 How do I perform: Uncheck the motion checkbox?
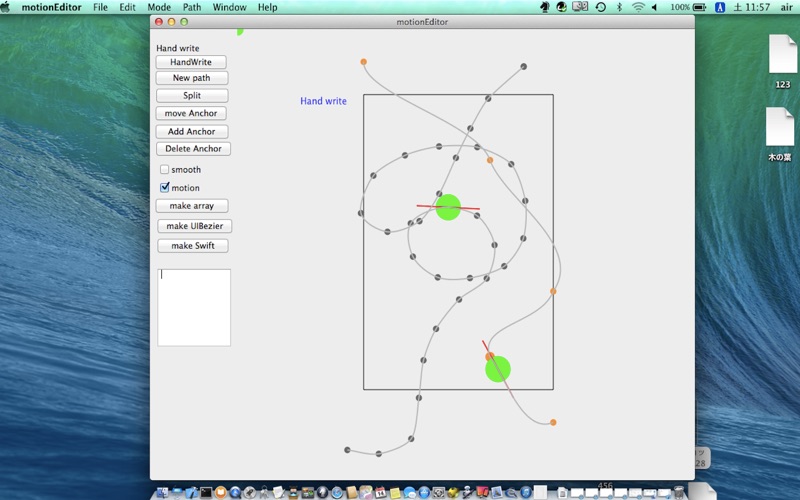(x=164, y=187)
